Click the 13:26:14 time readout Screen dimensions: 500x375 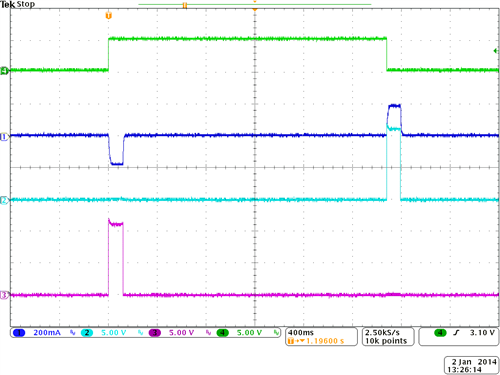(464, 370)
